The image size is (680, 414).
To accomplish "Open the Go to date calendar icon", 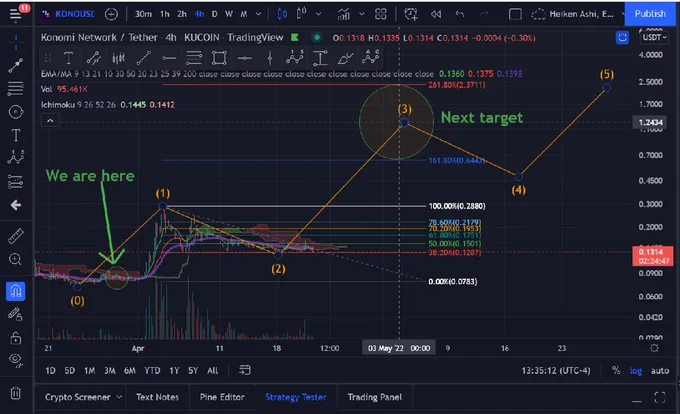I will [245, 370].
